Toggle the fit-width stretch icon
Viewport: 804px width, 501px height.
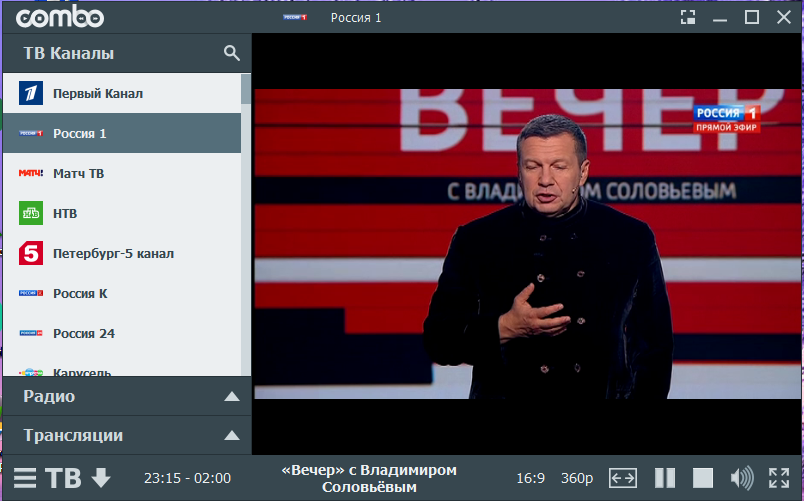pyautogui.click(x=623, y=478)
